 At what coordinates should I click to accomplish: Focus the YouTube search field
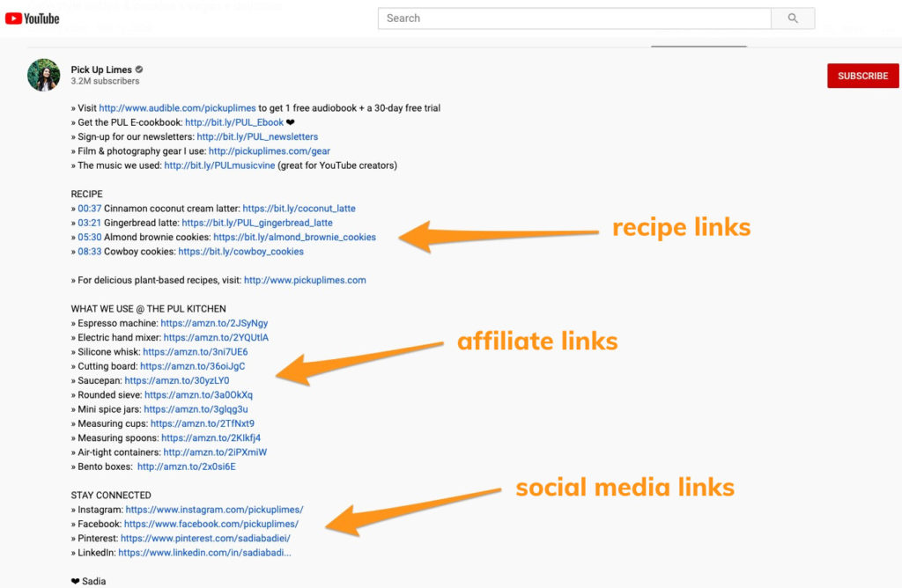point(574,18)
